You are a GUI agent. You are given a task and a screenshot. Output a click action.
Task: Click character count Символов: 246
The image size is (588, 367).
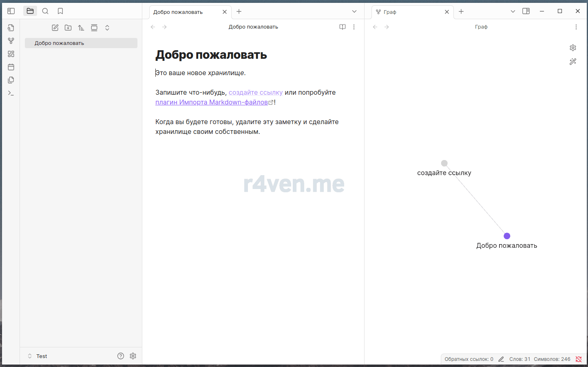552,359
